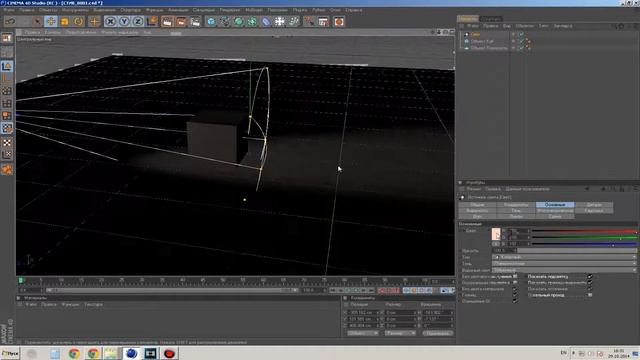Select the Свет light object
Screen dimensions: 640x360
(476, 35)
